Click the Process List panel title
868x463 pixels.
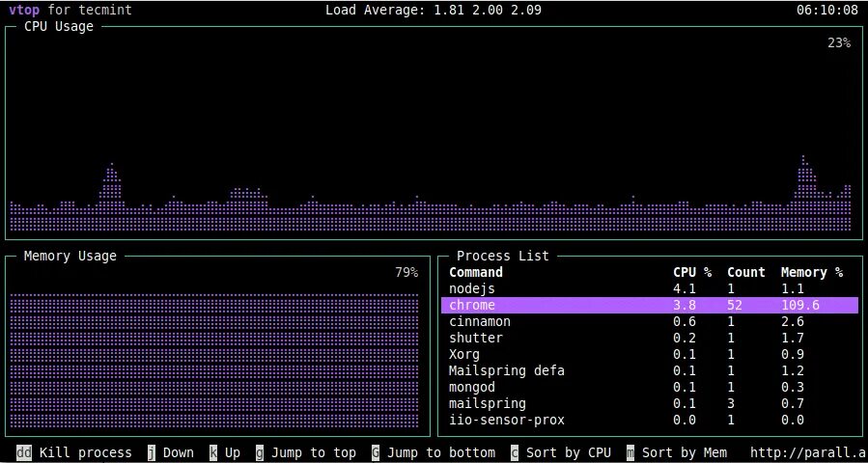click(503, 256)
